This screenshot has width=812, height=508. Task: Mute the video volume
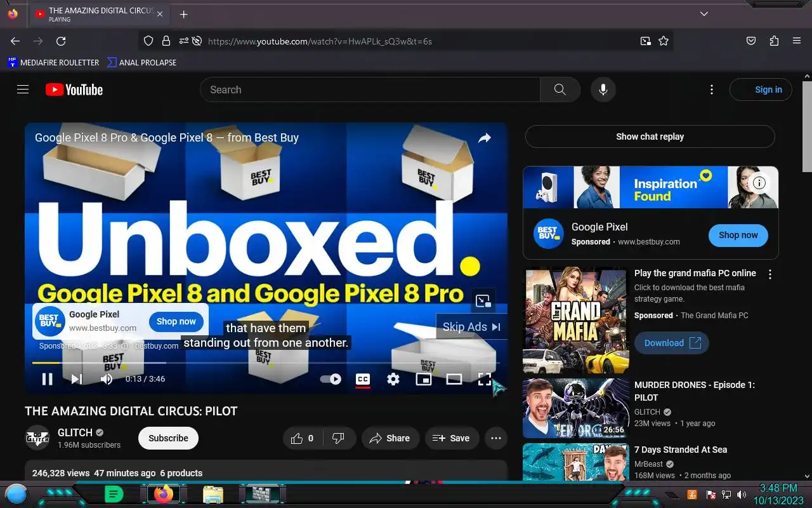pyautogui.click(x=107, y=379)
